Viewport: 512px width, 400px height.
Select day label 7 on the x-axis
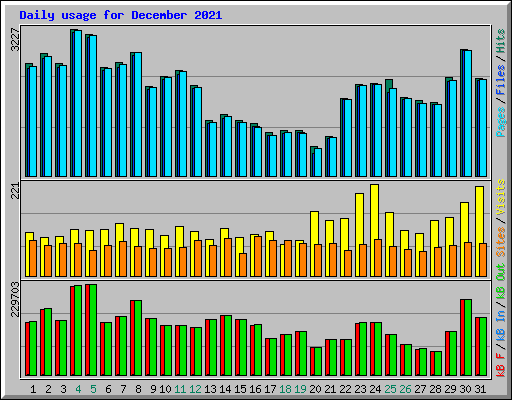pos(123,389)
